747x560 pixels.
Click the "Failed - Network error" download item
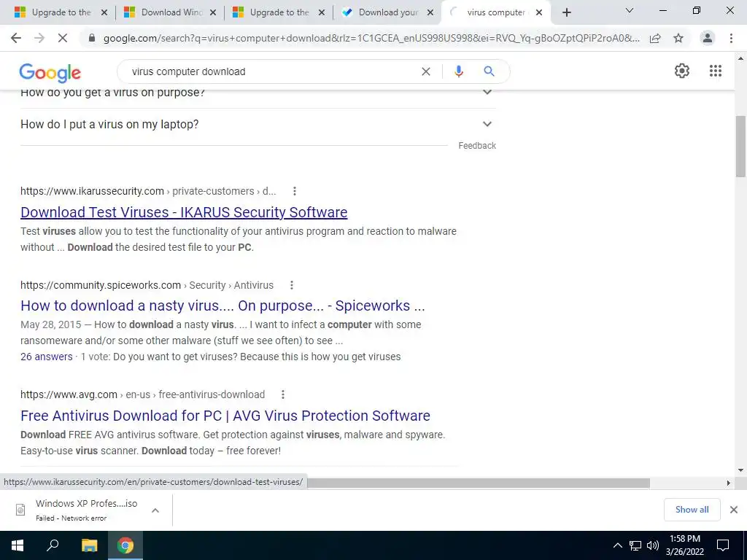tap(86, 510)
